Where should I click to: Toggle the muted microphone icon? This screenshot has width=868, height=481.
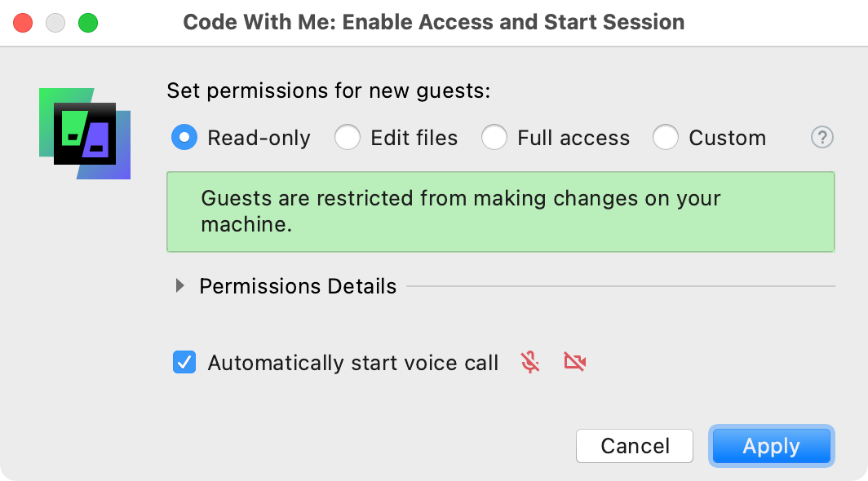coord(529,363)
